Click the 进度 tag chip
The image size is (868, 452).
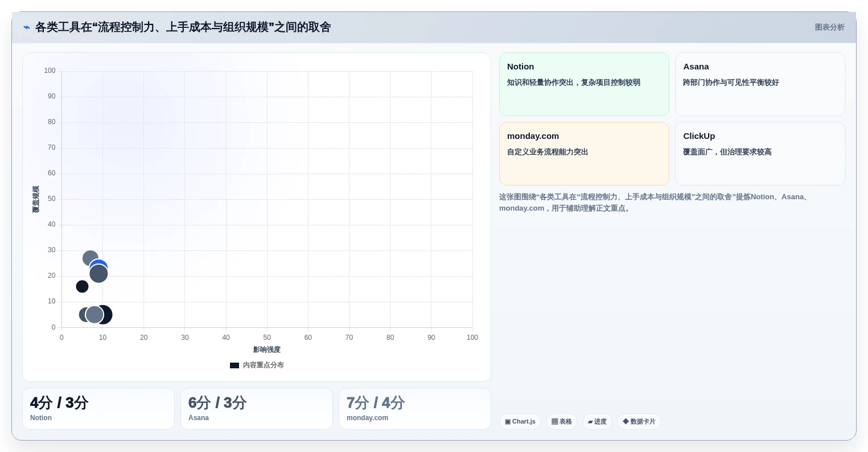(x=597, y=422)
